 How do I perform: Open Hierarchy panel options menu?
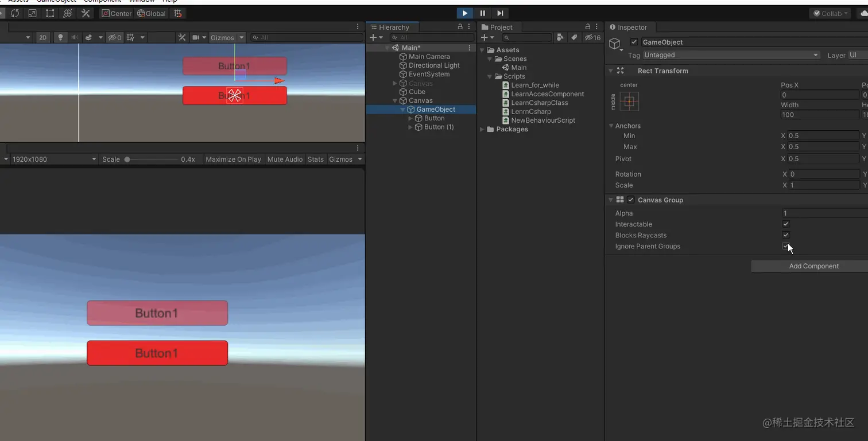470,27
